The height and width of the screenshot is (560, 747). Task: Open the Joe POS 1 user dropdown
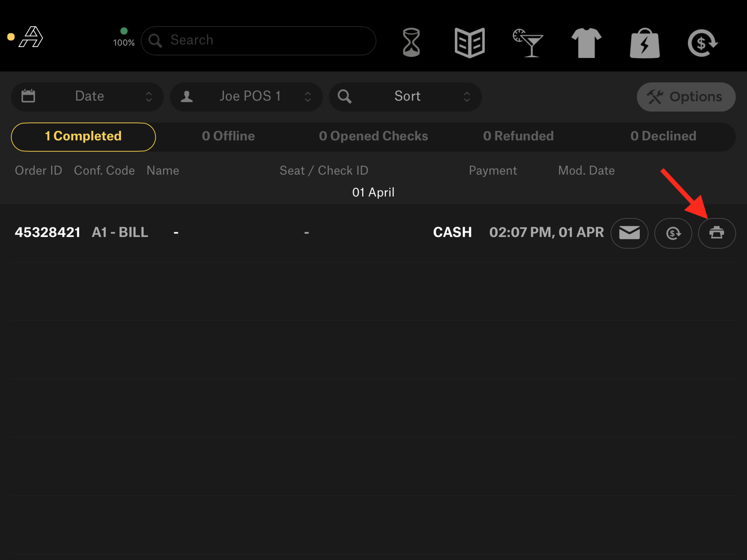click(246, 97)
